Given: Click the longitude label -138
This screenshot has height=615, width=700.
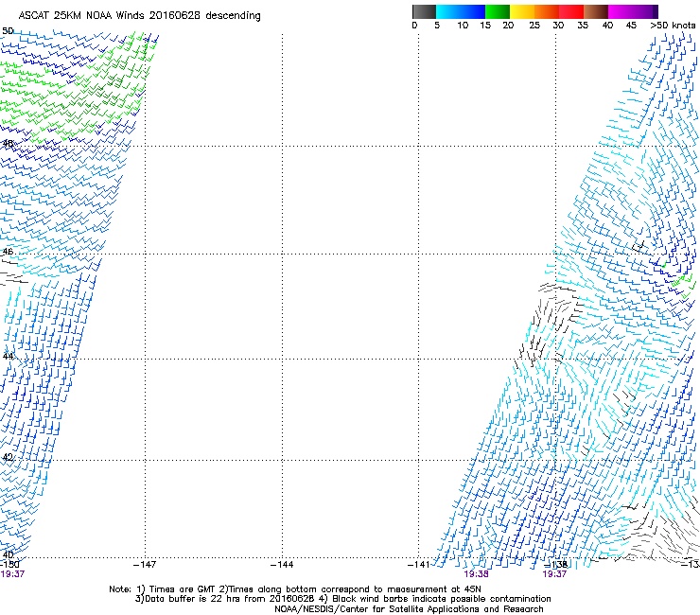Looking at the screenshot, I should point(555,565).
